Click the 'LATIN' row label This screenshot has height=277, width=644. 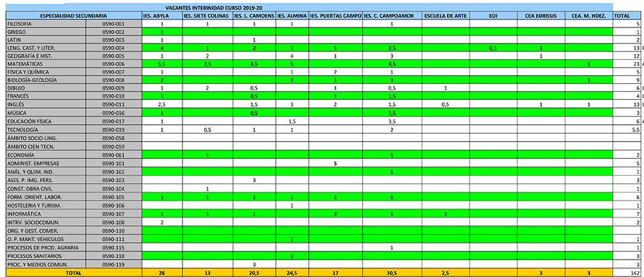[x=46, y=40]
